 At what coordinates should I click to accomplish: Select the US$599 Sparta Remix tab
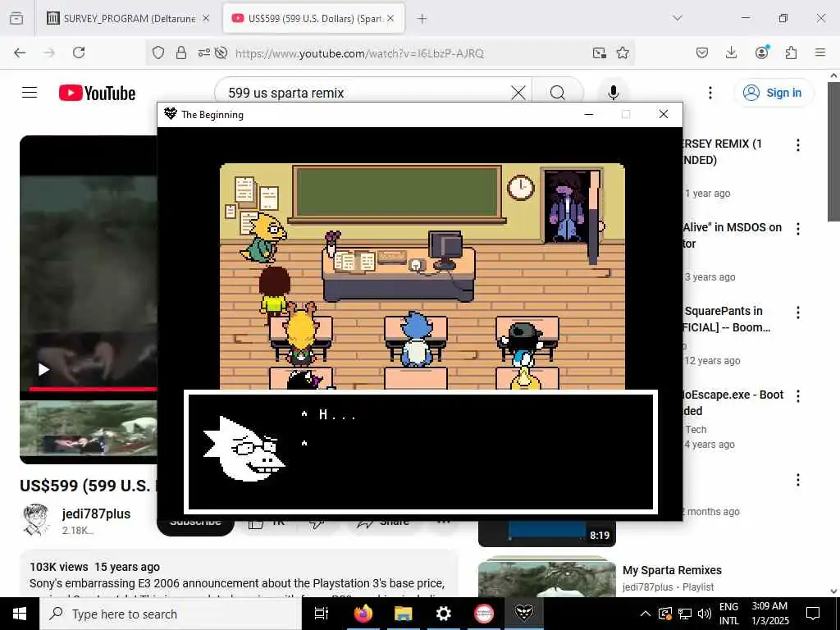click(x=313, y=18)
